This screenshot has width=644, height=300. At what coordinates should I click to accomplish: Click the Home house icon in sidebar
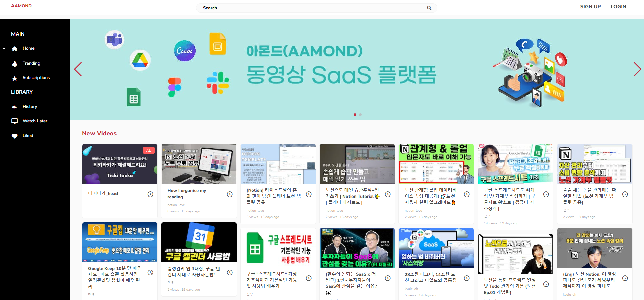15,49
